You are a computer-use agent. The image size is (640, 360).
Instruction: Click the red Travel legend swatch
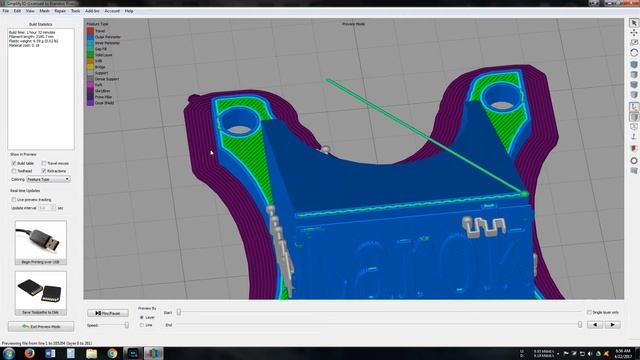pyautogui.click(x=90, y=31)
